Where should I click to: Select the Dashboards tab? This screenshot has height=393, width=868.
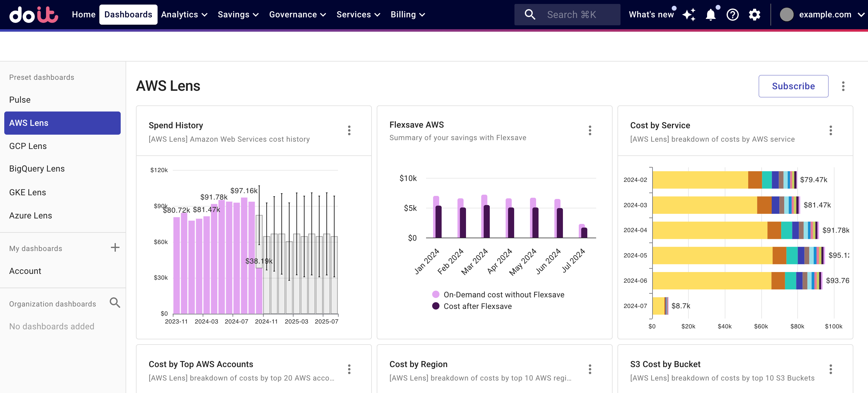(x=128, y=15)
